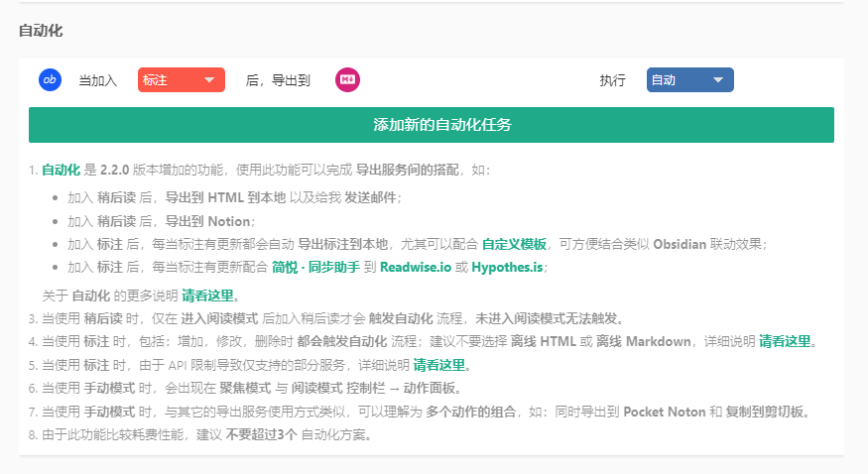The height and width of the screenshot is (474, 868).
Task: Click the text 不要超过3个
Action: (262, 434)
